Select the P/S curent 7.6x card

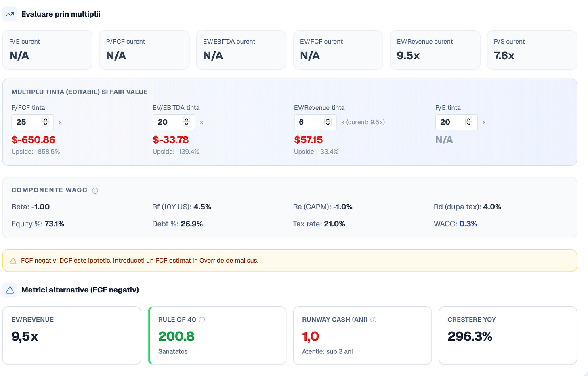[532, 50]
